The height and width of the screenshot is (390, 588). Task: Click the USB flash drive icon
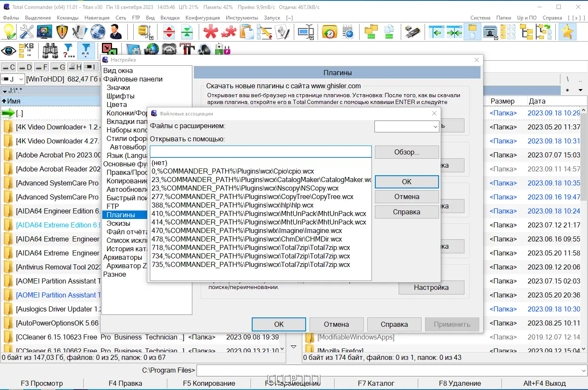412,32
